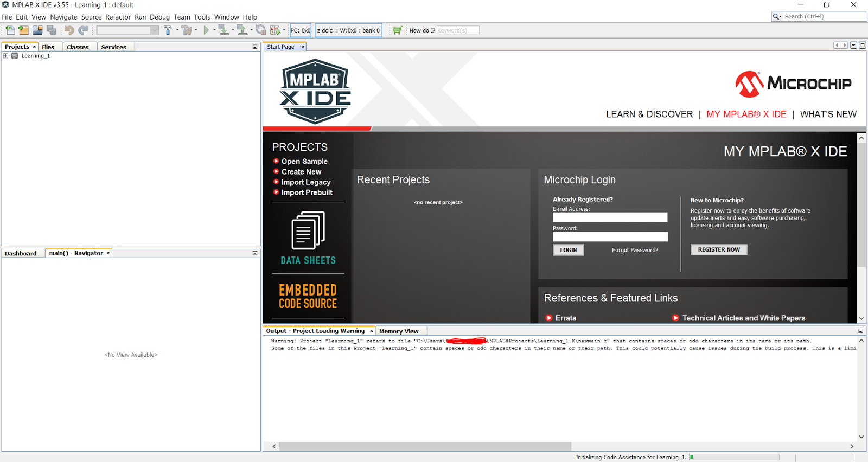
Task: Open the Refactor menu
Action: (x=118, y=17)
